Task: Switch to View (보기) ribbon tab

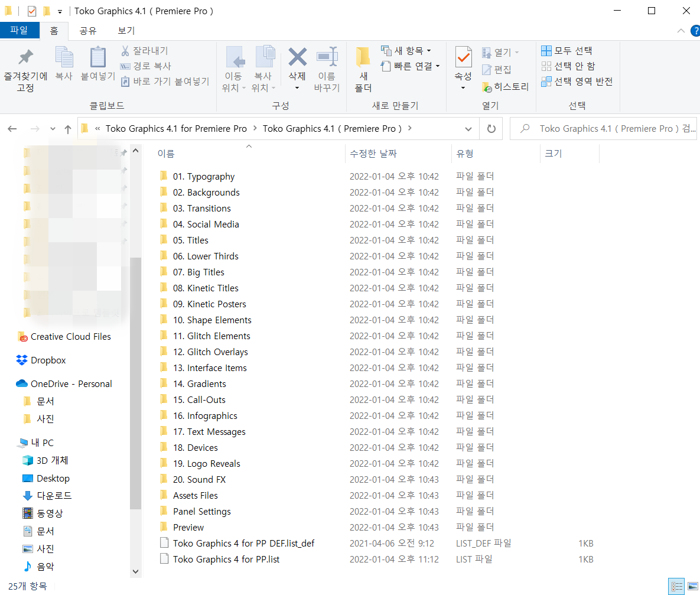Action: (x=126, y=30)
